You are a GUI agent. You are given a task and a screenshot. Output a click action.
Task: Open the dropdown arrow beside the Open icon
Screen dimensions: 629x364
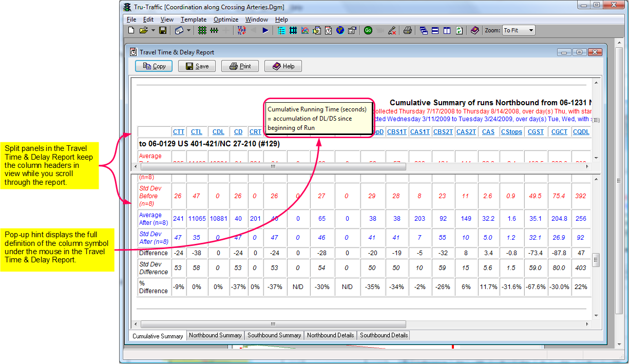[x=153, y=30]
